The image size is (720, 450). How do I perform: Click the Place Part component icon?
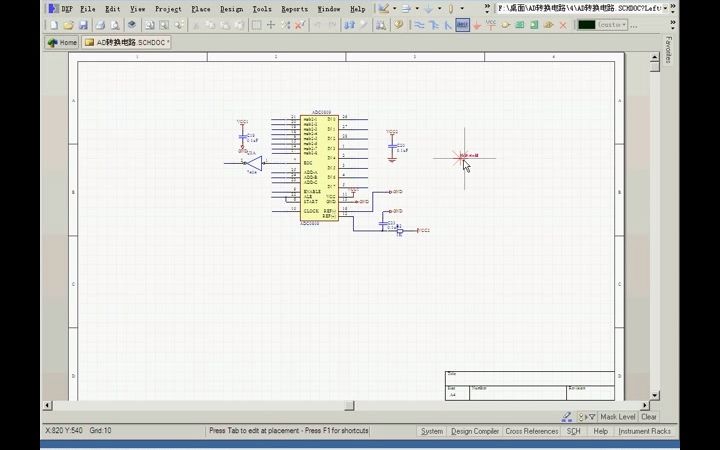506,25
